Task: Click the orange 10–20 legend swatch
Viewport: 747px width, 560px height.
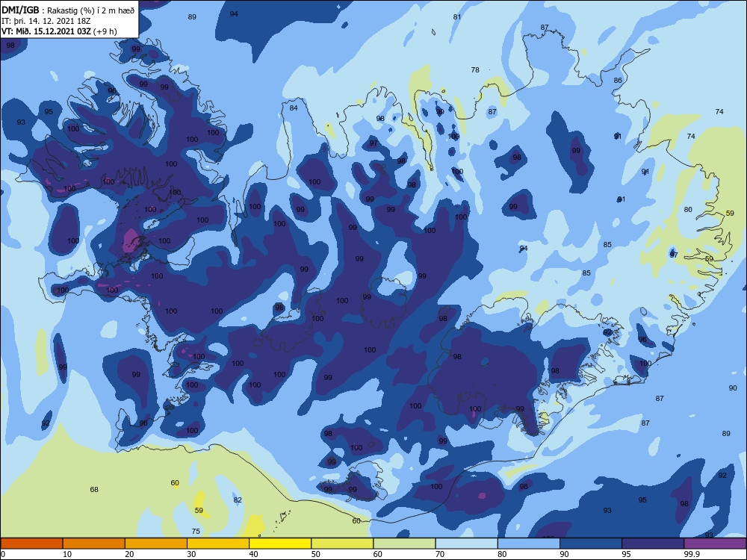Action: coord(94,544)
